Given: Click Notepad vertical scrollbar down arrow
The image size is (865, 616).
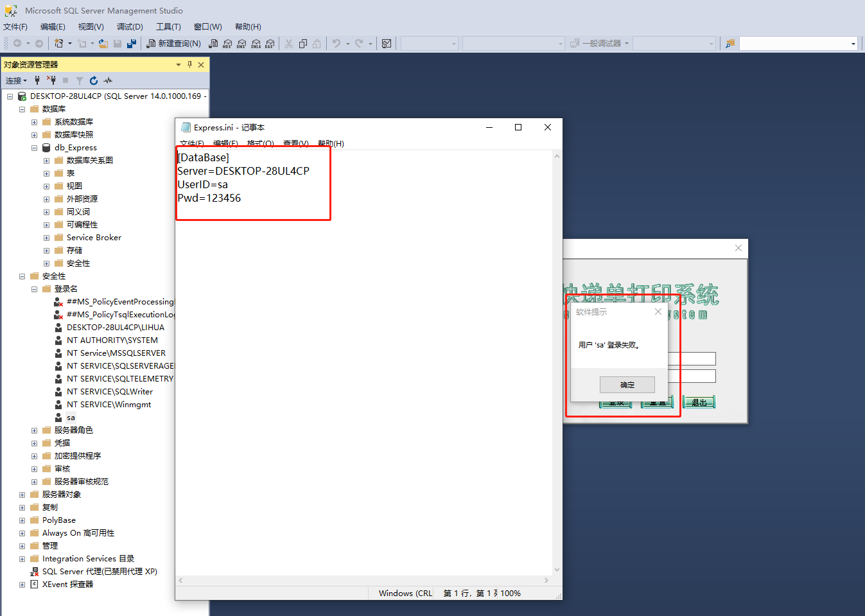Looking at the screenshot, I should (x=557, y=570).
